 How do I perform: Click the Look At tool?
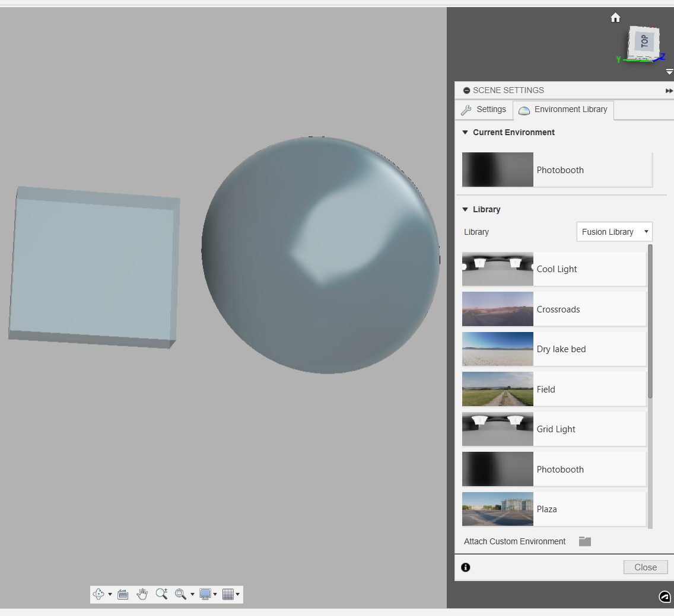(123, 594)
